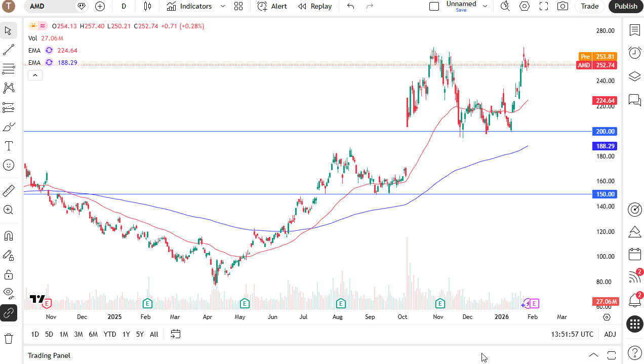Screen dimensions: 644x364
Task: Select the ruler measure tool
Action: (x=9, y=190)
